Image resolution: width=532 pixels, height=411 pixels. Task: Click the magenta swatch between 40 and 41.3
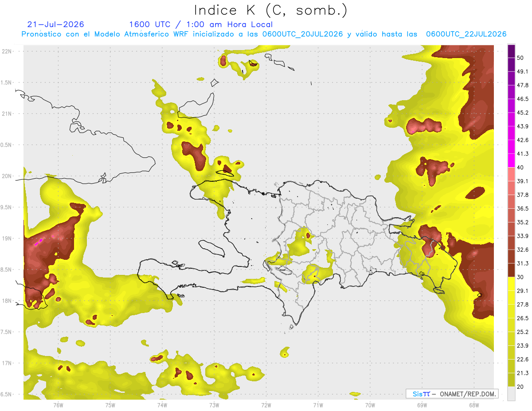coord(511,160)
